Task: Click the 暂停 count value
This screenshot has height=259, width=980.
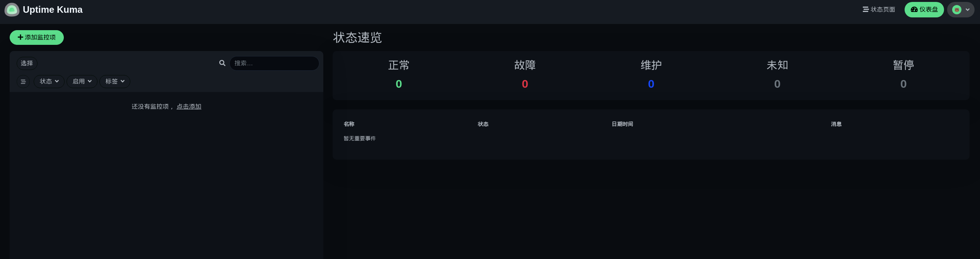Action: (903, 84)
